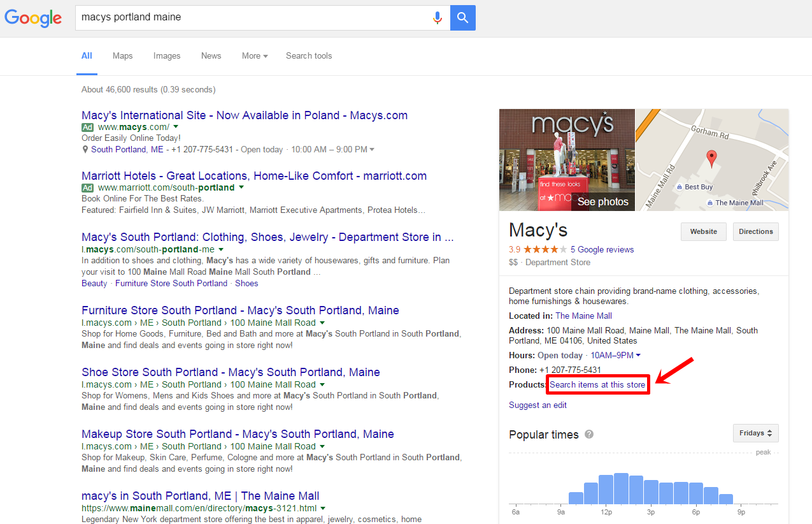Open URL dropdown under Makeup Store result
This screenshot has height=524, width=812.
(x=322, y=446)
